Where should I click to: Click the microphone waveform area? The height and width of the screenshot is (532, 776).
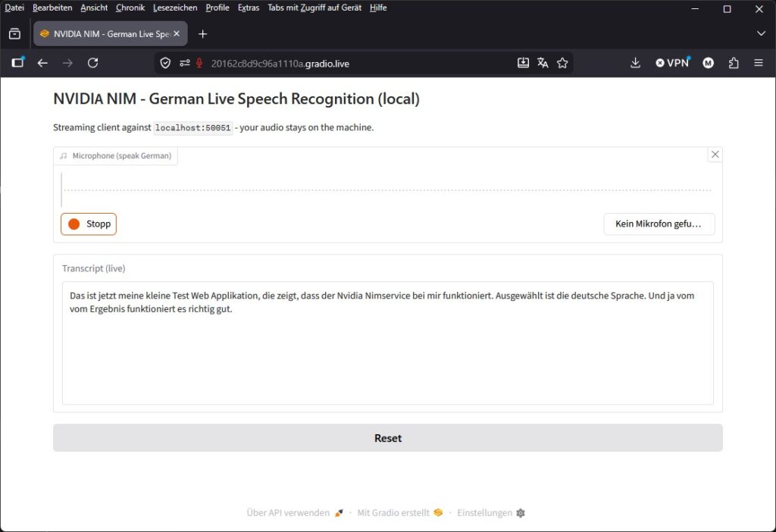pyautogui.click(x=387, y=190)
